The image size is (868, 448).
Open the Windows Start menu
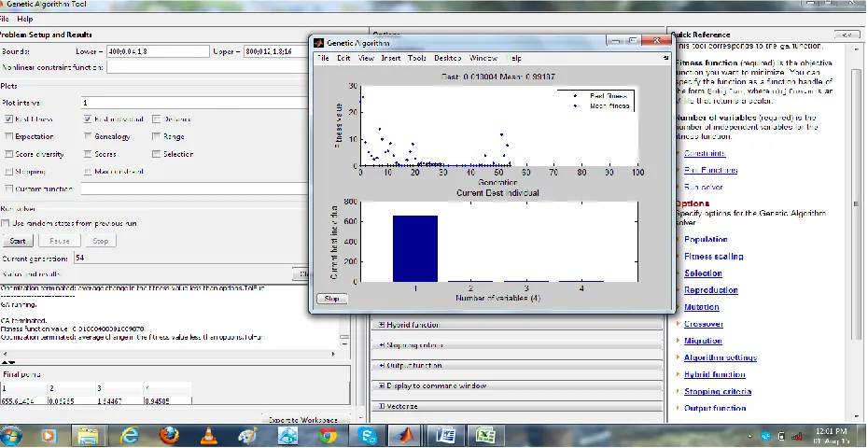point(11,436)
